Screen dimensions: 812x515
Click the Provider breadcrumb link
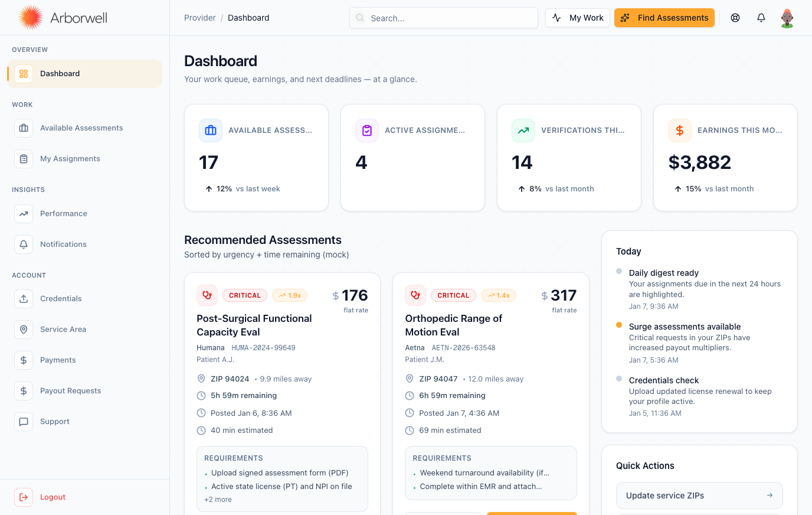[199, 18]
